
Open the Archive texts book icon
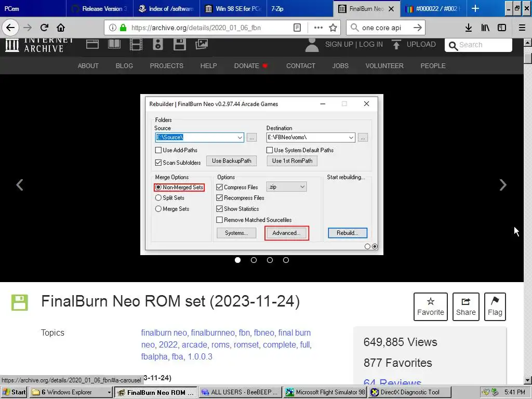click(x=114, y=45)
